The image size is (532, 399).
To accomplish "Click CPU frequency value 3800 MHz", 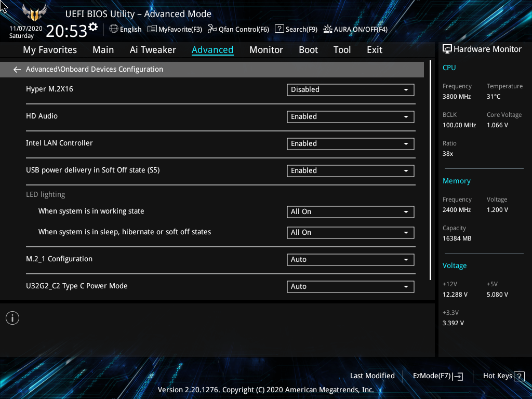I will click(457, 97).
